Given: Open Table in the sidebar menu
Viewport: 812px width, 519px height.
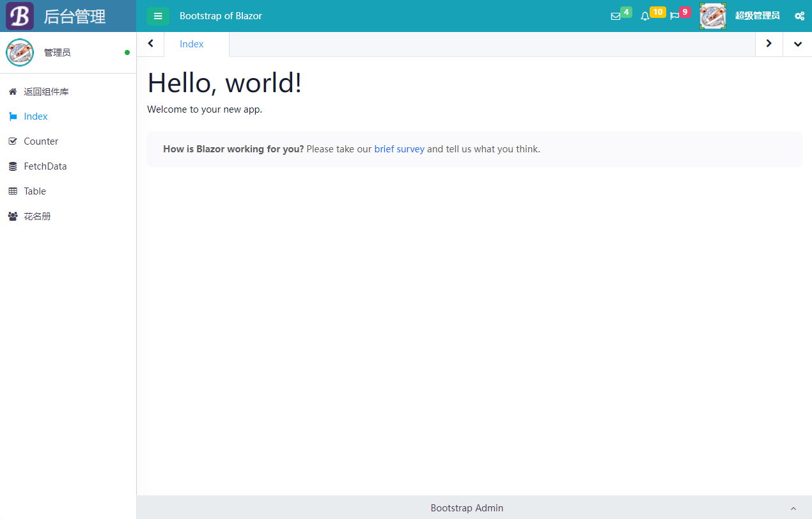Looking at the screenshot, I should point(35,191).
